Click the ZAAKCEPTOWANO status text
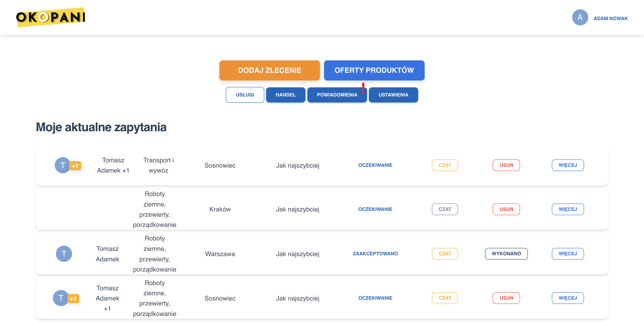The height and width of the screenshot is (322, 644). [x=375, y=254]
